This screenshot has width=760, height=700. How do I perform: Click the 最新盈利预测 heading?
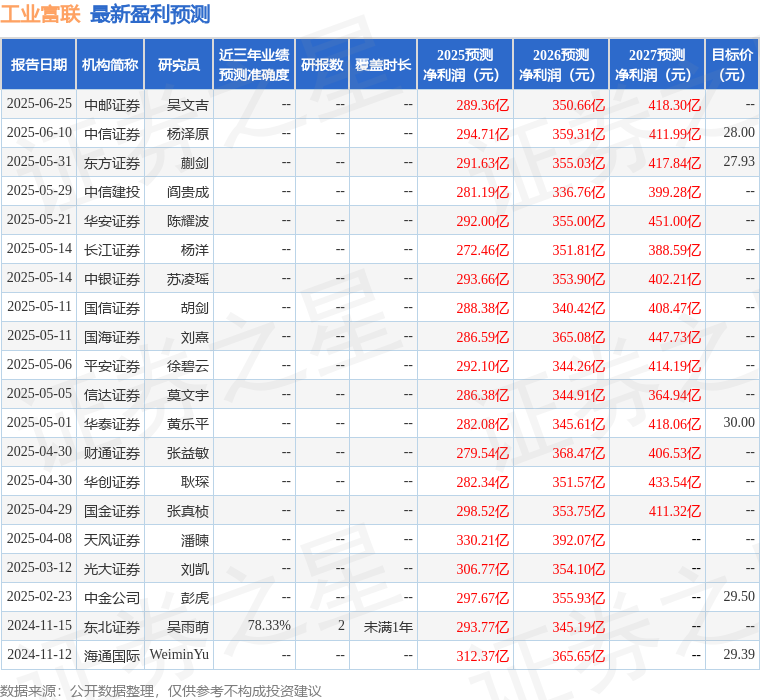[150, 14]
